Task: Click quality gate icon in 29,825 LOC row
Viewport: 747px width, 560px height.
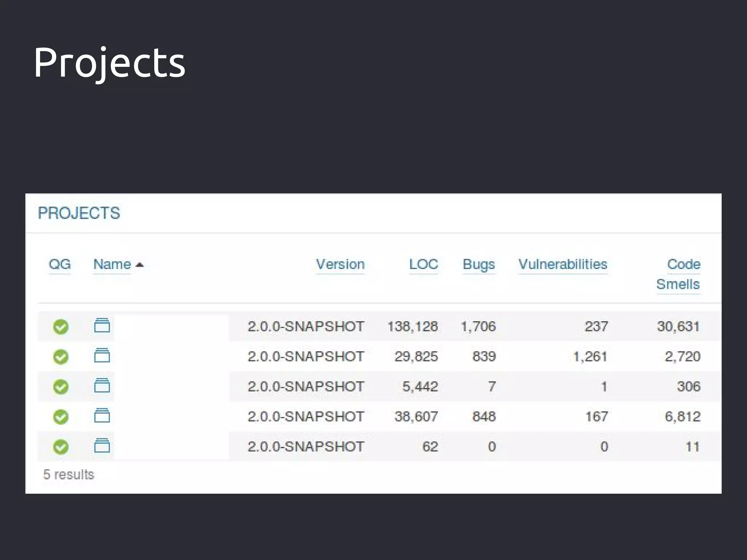Action: [x=61, y=357]
